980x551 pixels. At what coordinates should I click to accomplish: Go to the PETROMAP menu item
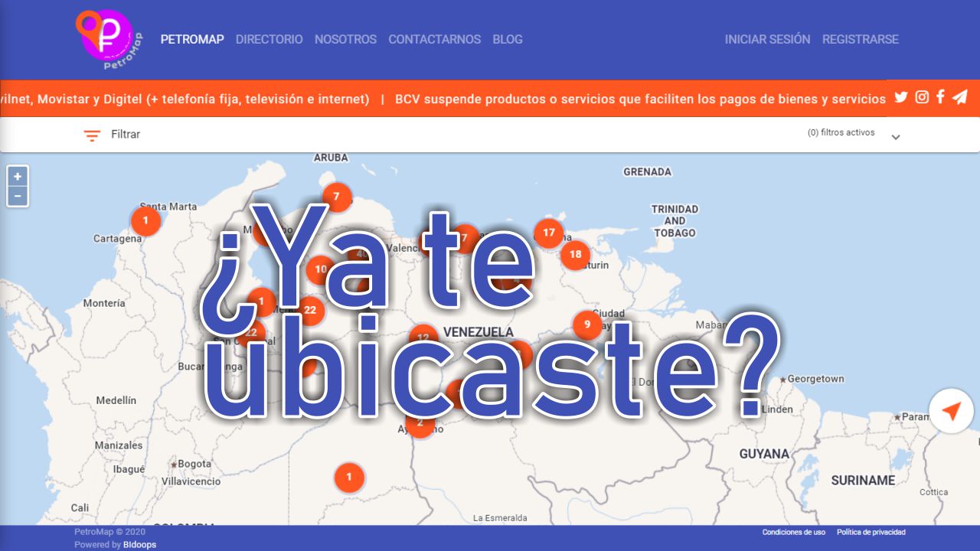[x=192, y=39]
